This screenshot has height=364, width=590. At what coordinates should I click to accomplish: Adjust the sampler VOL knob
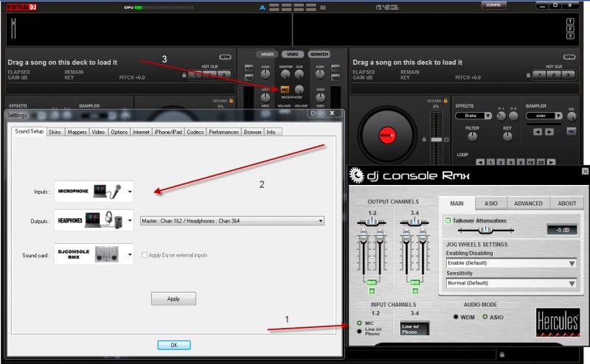tap(571, 116)
